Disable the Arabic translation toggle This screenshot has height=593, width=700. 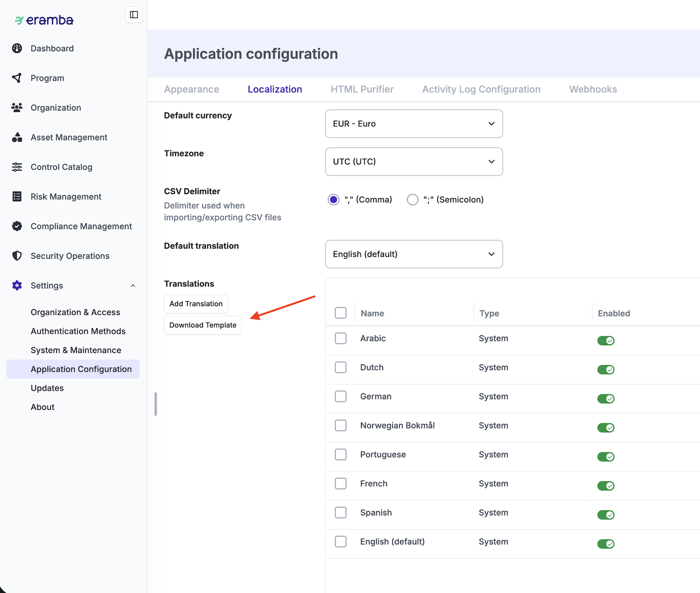click(x=606, y=341)
